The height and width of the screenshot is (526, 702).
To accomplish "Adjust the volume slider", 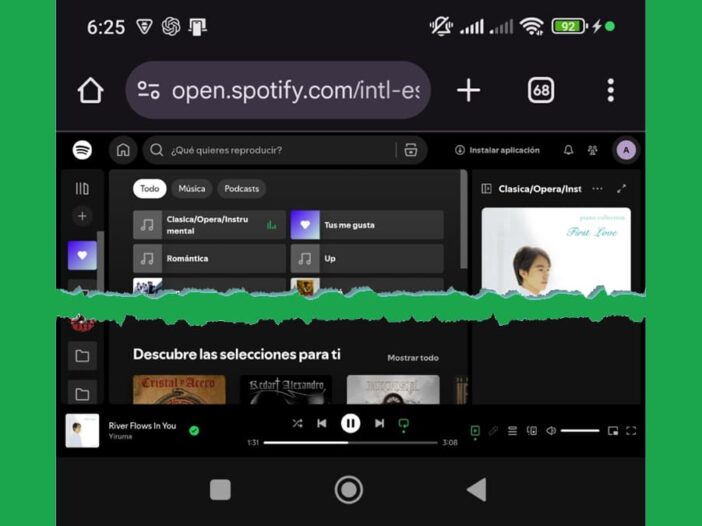I will 580,431.
